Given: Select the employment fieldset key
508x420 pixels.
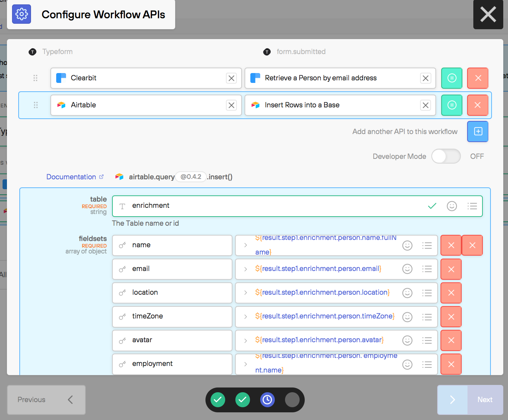Looking at the screenshot, I should click(x=172, y=364).
